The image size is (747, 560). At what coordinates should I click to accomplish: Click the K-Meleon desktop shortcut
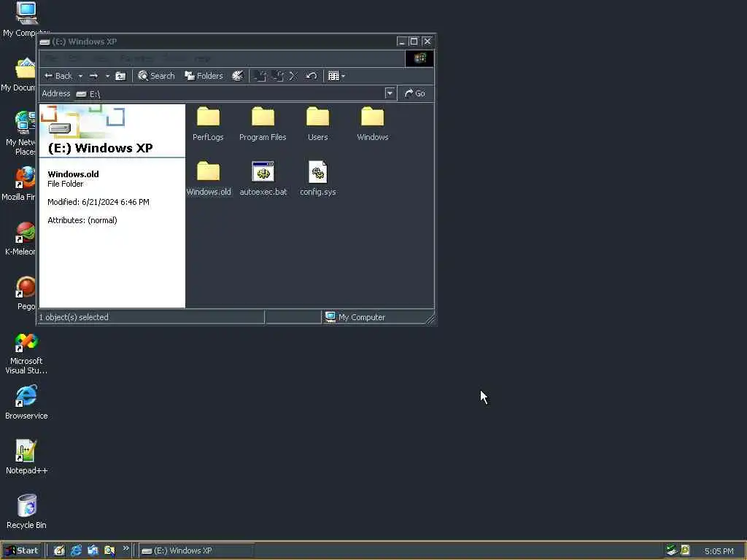click(21, 238)
